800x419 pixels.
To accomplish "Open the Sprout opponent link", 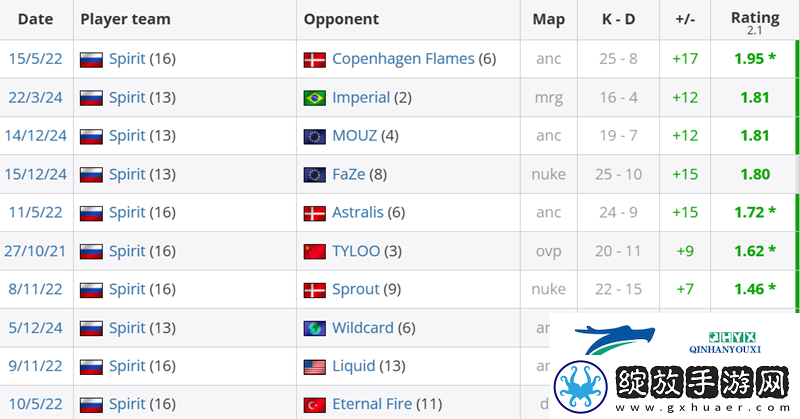I will [356, 289].
